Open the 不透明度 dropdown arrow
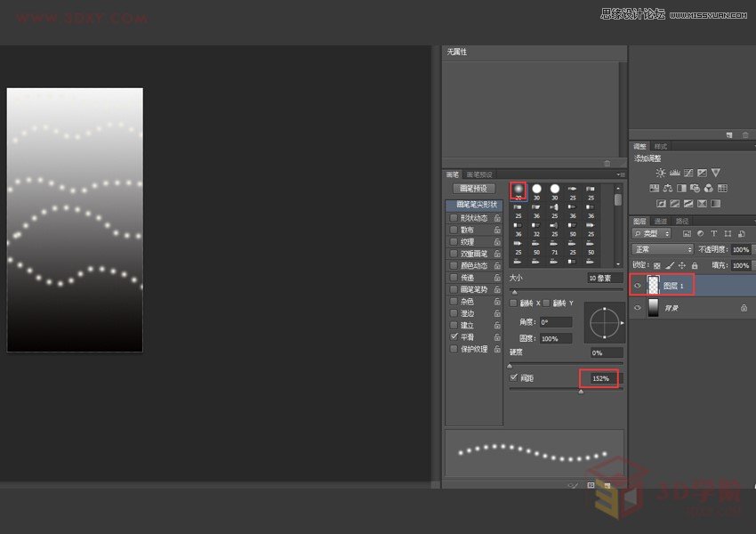Screen dimensions: 756x534 [752, 249]
